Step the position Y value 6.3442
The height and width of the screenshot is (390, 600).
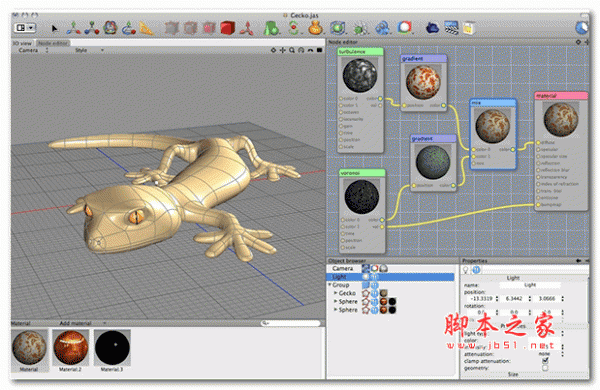530,299
